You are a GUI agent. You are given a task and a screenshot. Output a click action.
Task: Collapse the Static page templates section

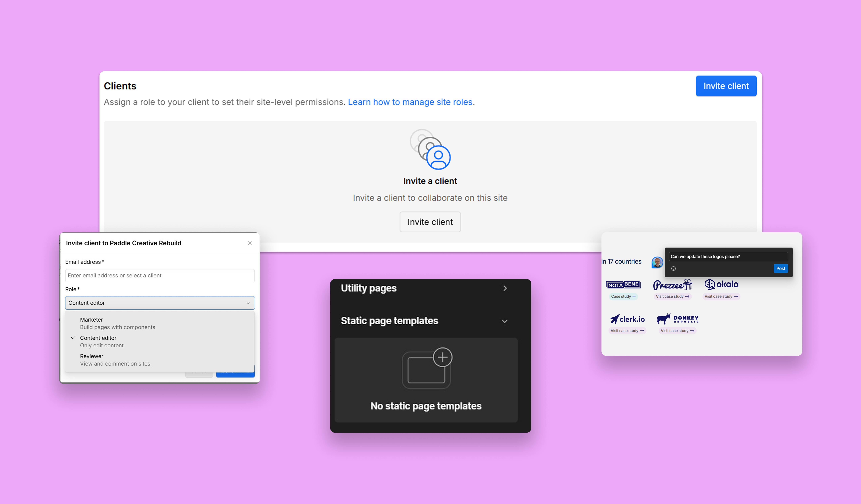point(505,321)
